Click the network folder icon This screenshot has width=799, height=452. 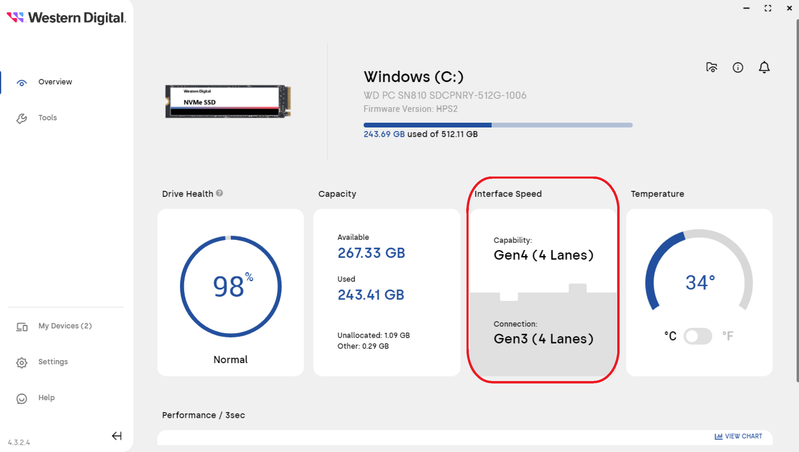tap(711, 68)
